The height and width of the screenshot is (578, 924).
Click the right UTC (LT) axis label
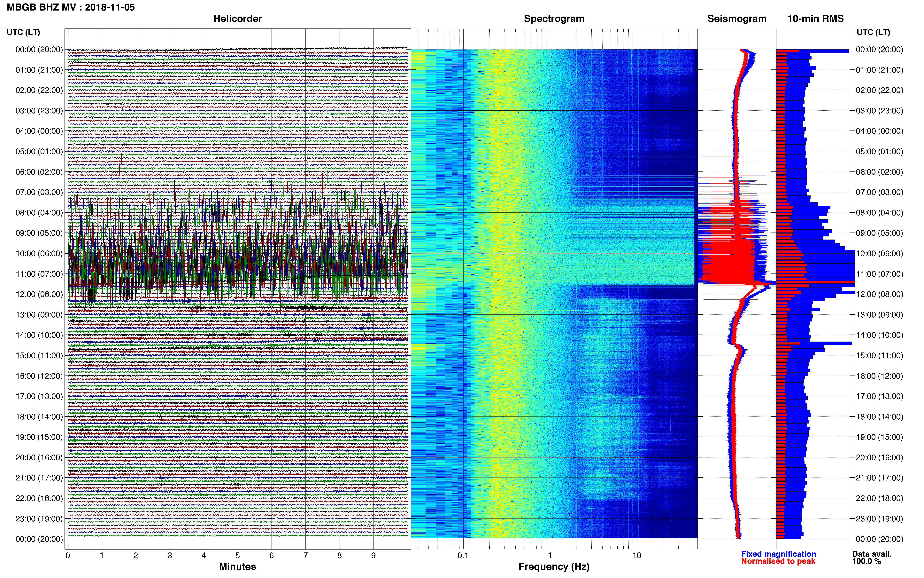click(873, 32)
